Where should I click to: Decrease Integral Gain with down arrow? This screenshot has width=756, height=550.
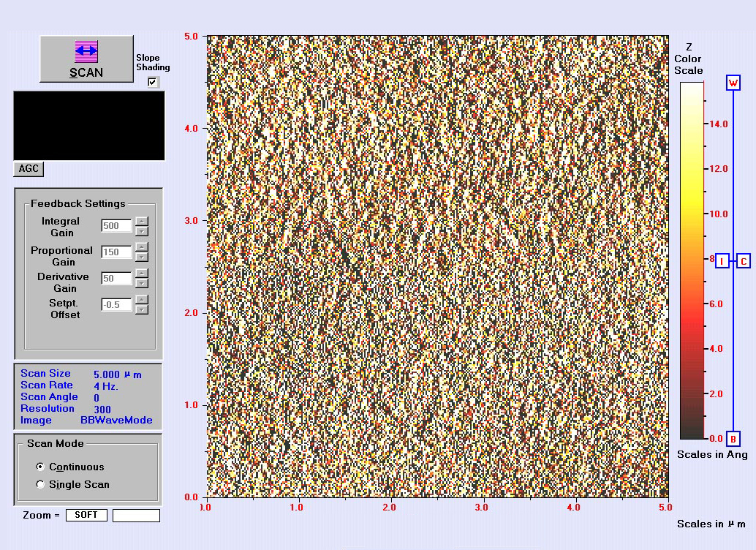pyautogui.click(x=142, y=231)
